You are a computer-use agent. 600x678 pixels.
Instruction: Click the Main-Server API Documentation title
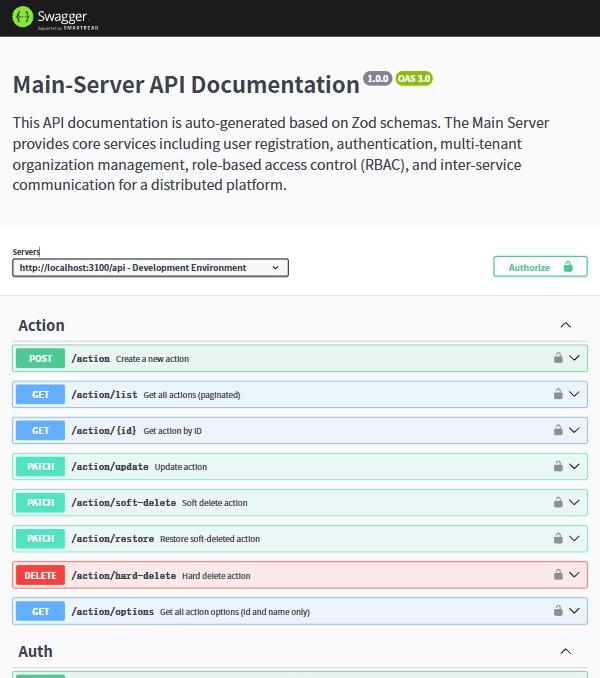[x=186, y=85]
